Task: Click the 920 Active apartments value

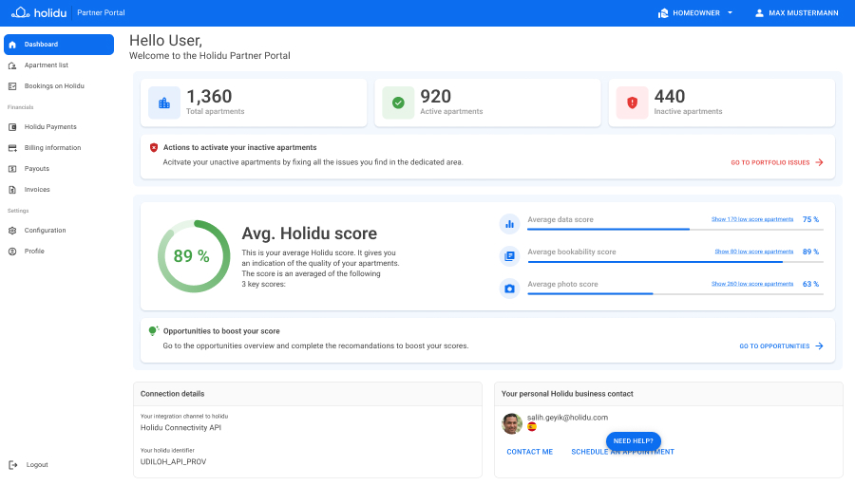Action: click(x=436, y=97)
